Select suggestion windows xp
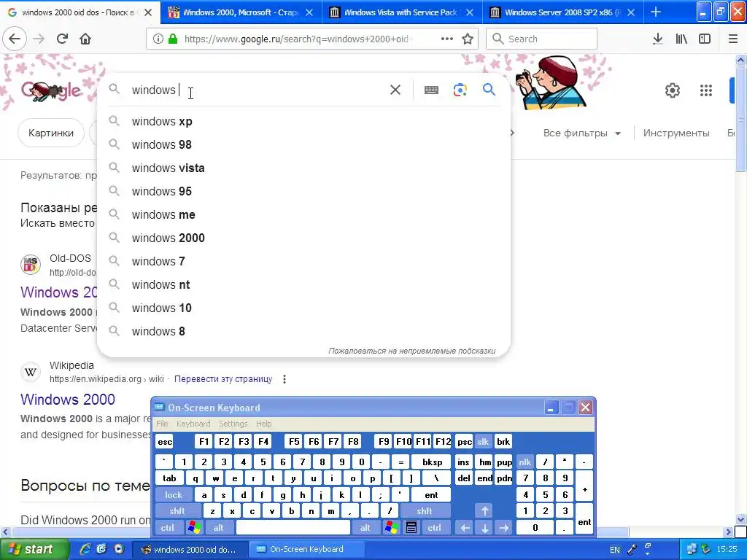Viewport: 747px width, 560px height. pos(303,122)
